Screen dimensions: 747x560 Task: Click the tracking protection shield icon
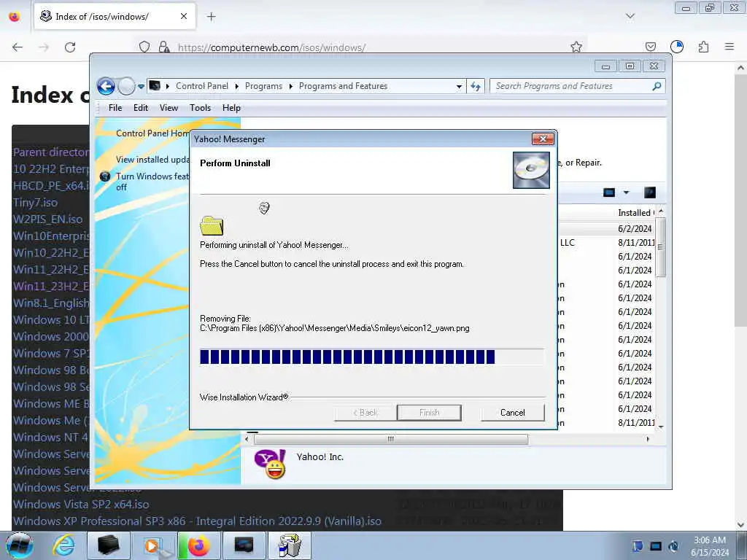pos(144,47)
